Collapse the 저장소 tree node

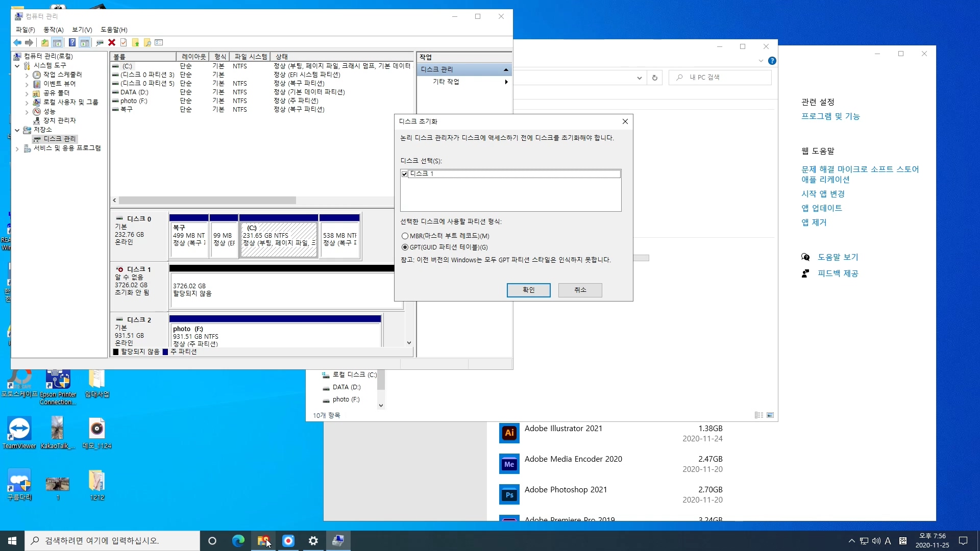(x=17, y=130)
